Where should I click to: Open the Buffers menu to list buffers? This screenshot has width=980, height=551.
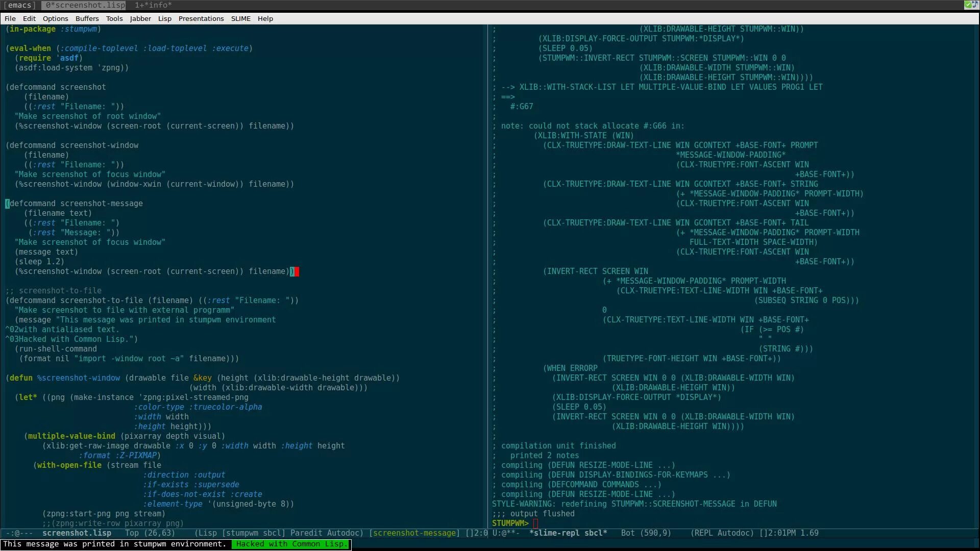tap(87, 18)
